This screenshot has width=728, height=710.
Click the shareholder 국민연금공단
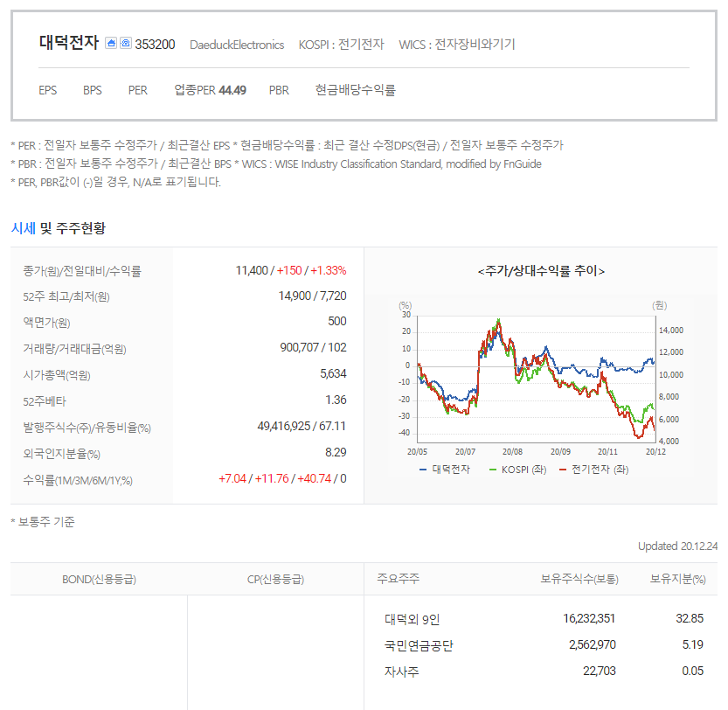tap(419, 645)
